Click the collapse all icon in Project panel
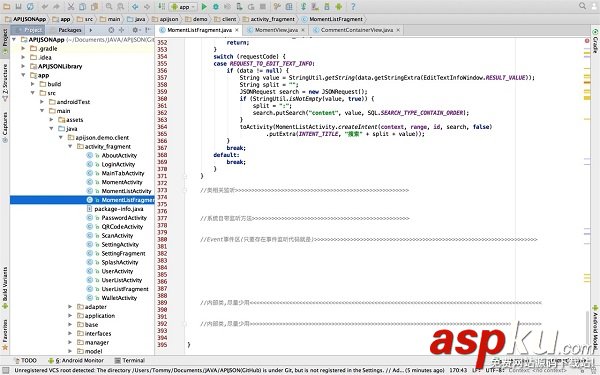Screen dimensions: 600x375 point(122,30)
